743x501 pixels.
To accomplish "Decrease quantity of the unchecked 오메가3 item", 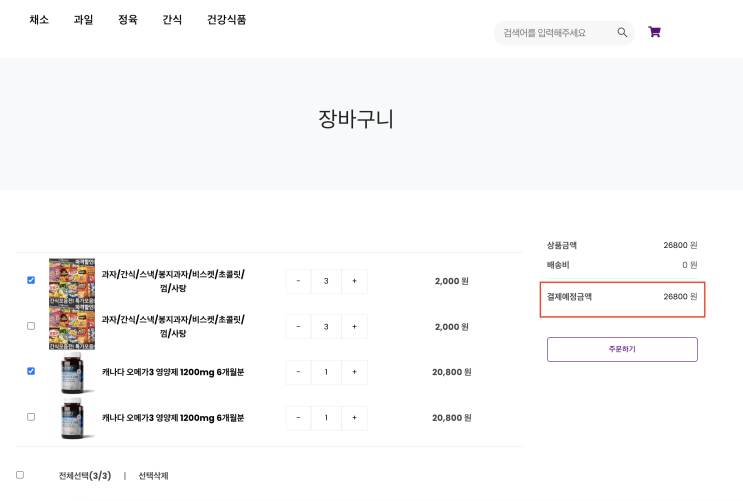I will click(x=298, y=417).
